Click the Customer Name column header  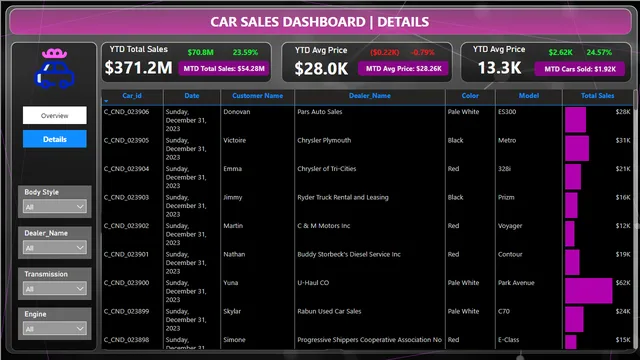tap(258, 96)
